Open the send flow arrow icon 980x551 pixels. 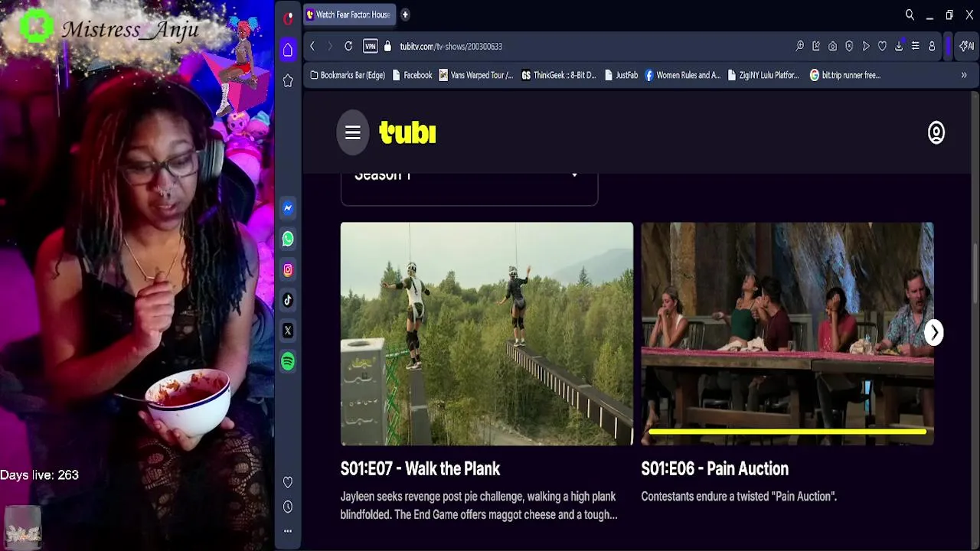click(866, 46)
